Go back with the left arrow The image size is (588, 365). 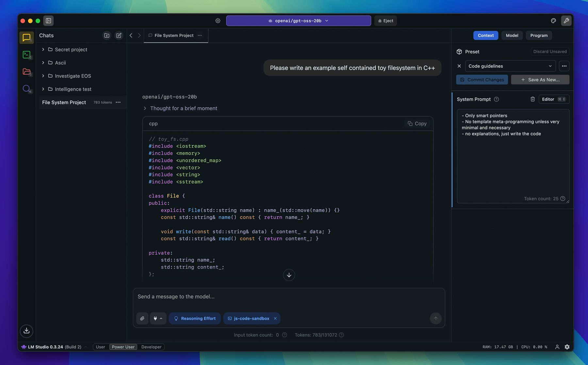coord(131,35)
